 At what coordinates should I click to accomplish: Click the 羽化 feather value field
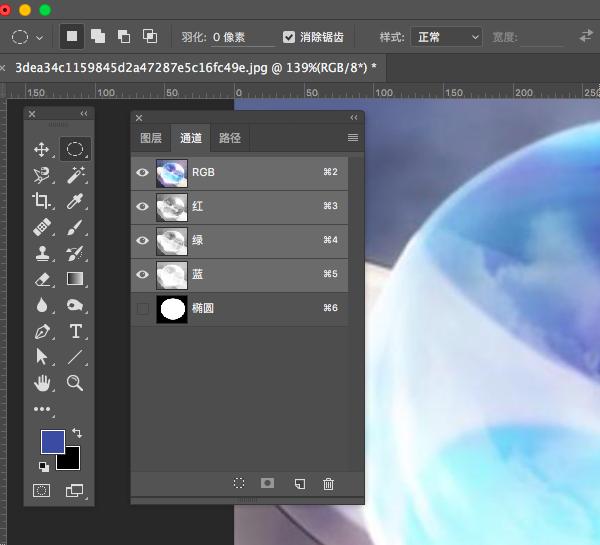tap(243, 38)
